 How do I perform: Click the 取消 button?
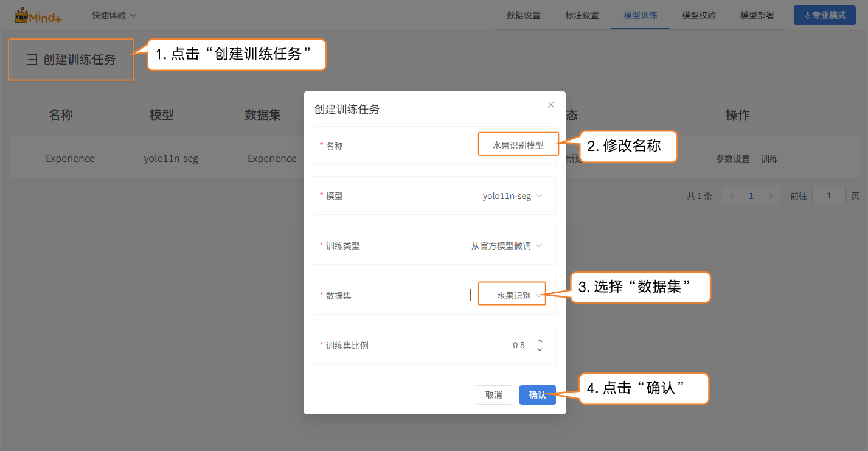493,395
